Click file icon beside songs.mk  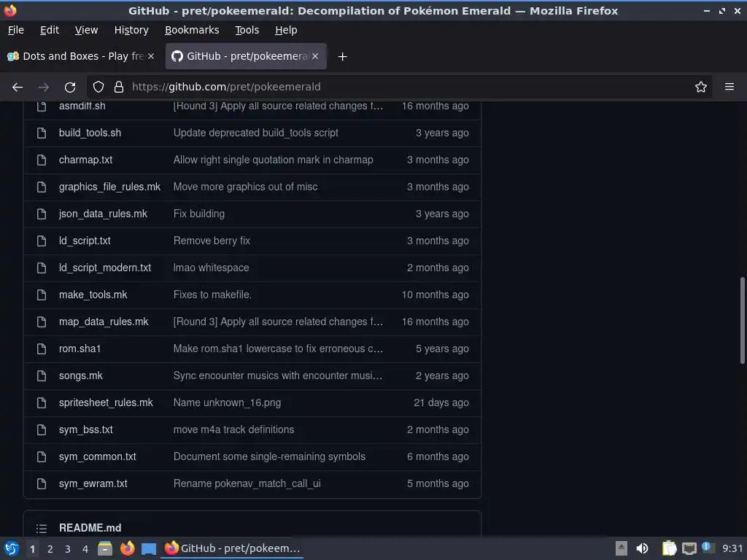(x=42, y=376)
